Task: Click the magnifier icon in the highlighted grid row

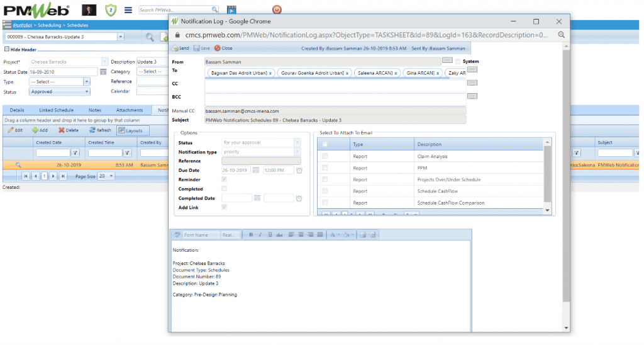Action: coord(18,165)
